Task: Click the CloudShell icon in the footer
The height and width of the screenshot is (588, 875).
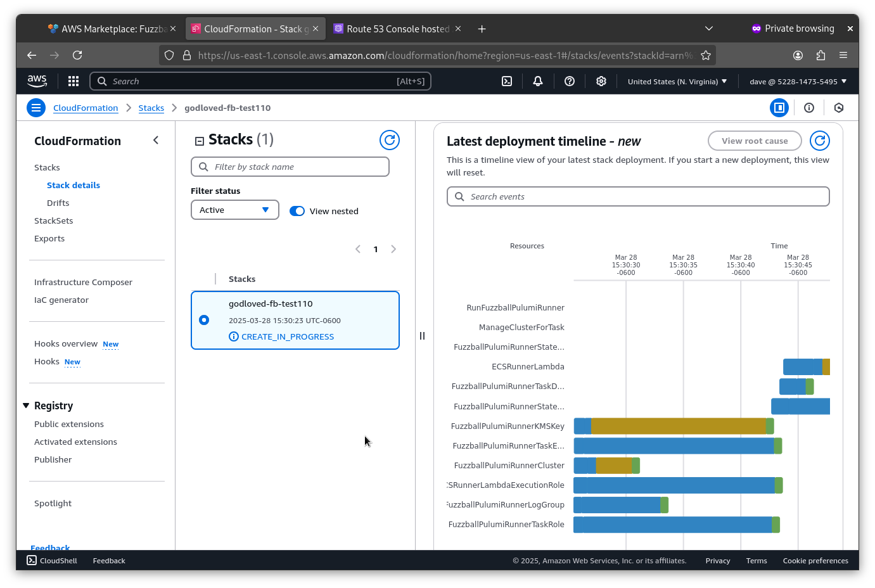Action: tap(32, 560)
